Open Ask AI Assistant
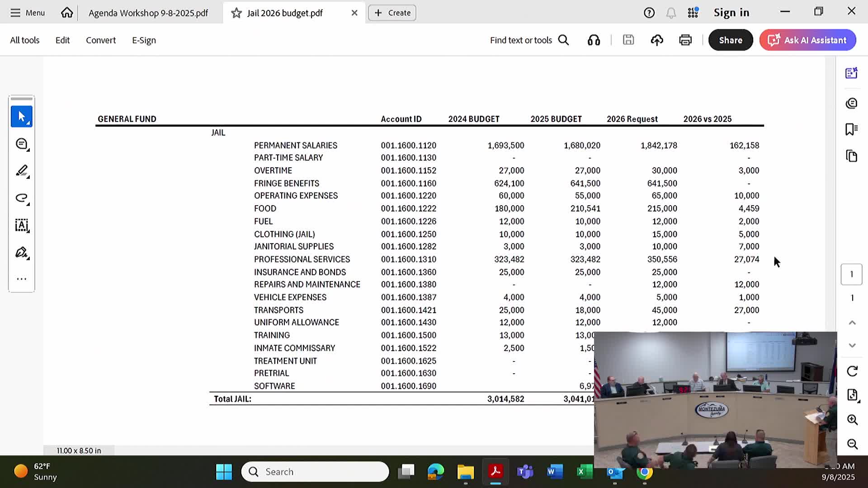Viewport: 868px width, 488px height. [x=807, y=40]
